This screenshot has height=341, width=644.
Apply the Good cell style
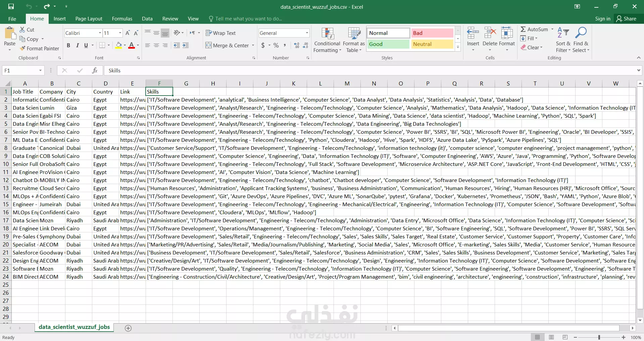(x=388, y=44)
